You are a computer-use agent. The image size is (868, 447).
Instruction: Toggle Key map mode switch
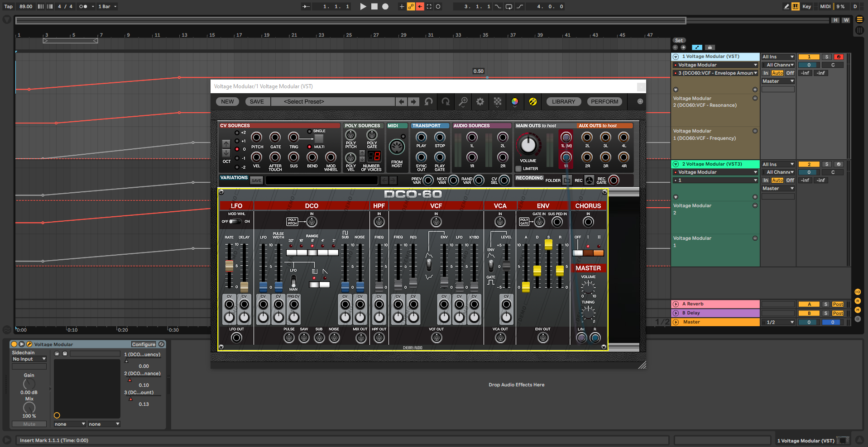[807, 6]
